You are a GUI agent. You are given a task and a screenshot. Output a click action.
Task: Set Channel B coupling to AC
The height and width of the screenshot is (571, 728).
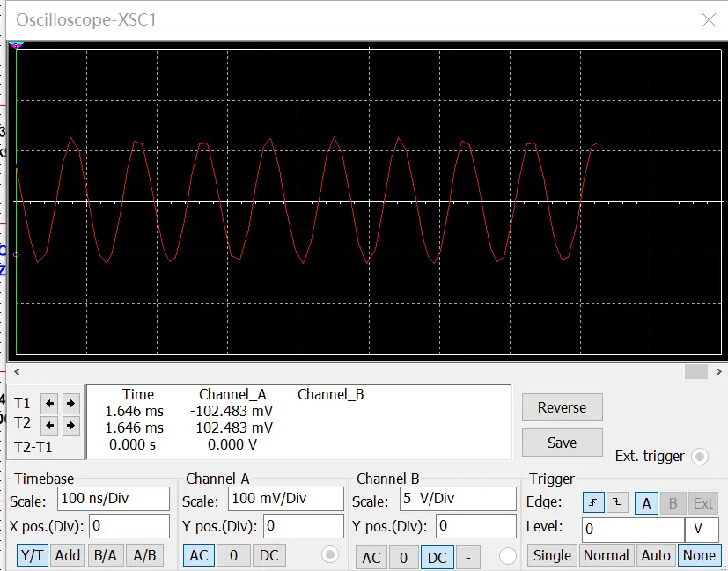[x=371, y=557]
